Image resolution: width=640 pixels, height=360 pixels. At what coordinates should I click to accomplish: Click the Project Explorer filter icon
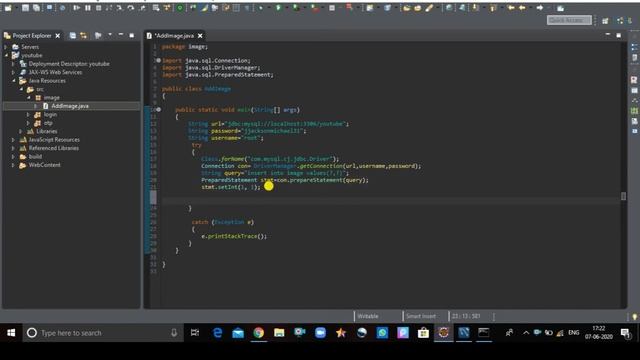98,36
